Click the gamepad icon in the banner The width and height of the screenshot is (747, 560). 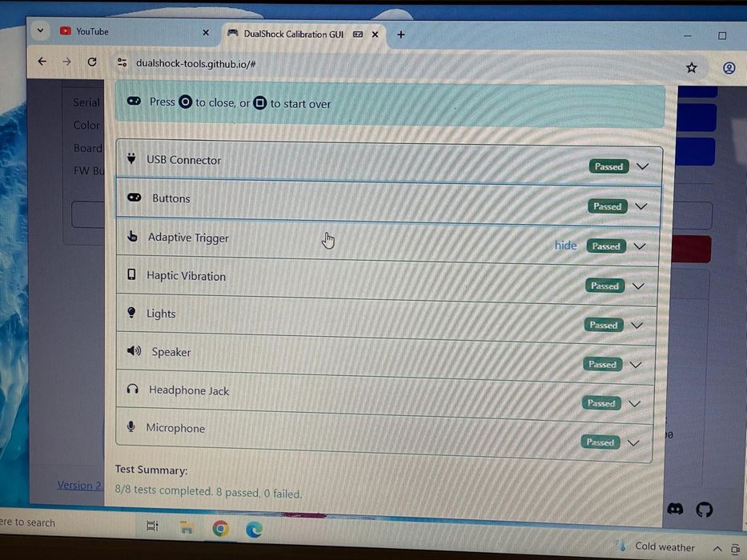(134, 101)
